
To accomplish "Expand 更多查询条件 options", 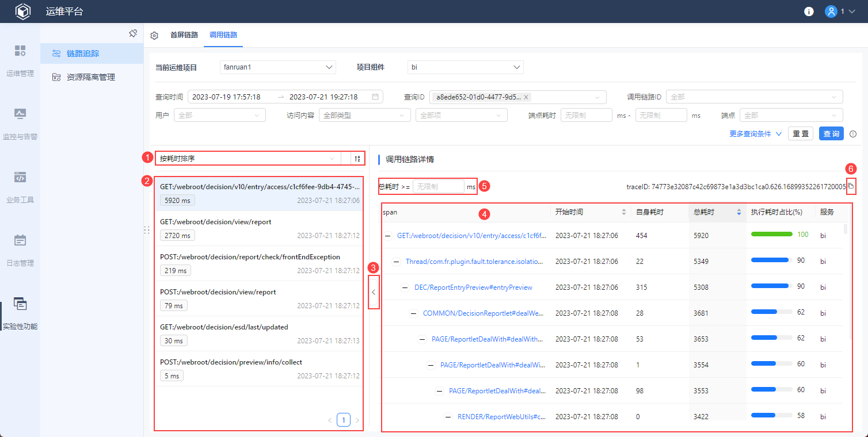I will click(755, 134).
